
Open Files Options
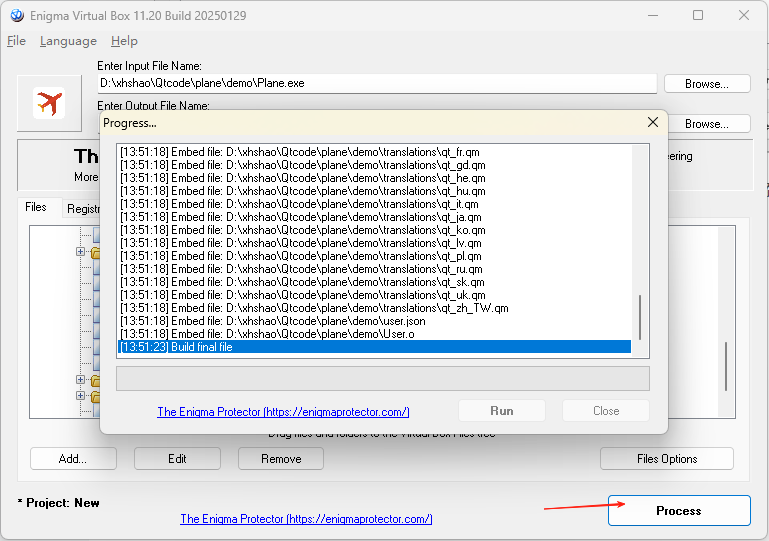[x=667, y=459]
